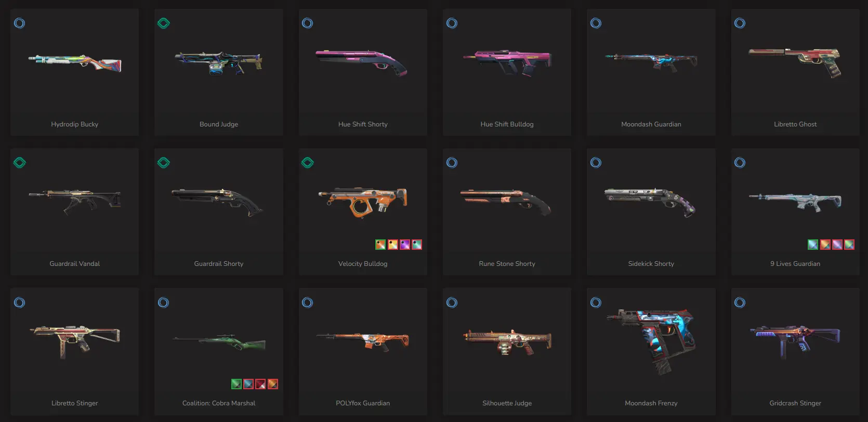Screen dimensions: 868x422
Task: Click the Libretto Stinger label
Action: coord(74,403)
